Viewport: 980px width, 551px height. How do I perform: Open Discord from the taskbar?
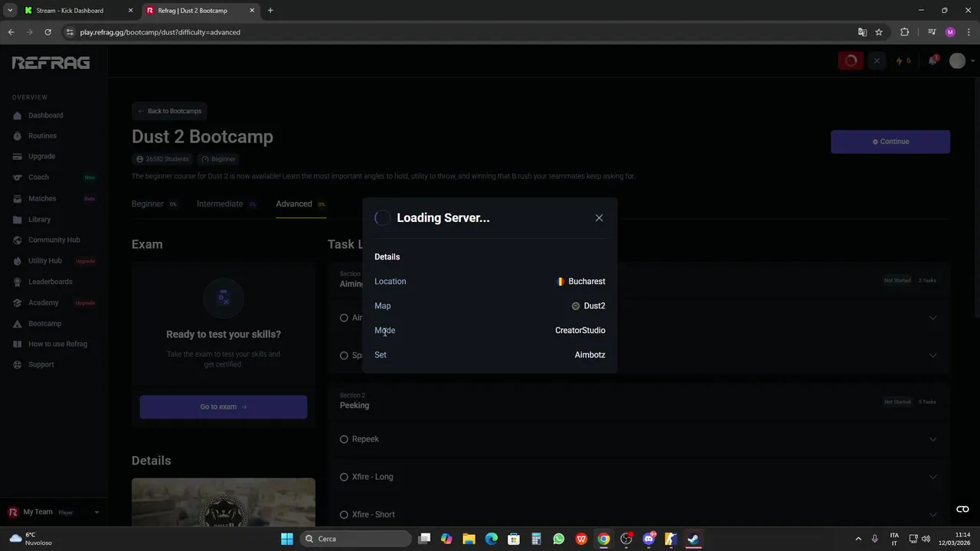pyautogui.click(x=648, y=539)
